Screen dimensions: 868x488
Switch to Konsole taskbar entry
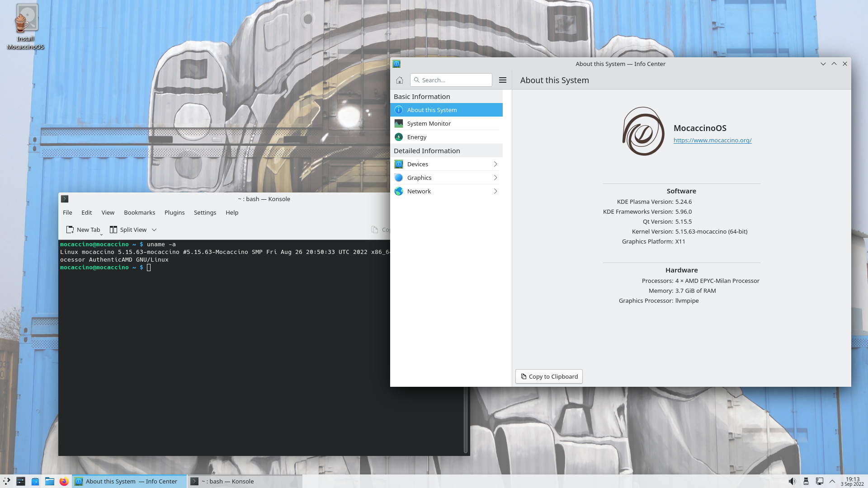click(x=245, y=481)
